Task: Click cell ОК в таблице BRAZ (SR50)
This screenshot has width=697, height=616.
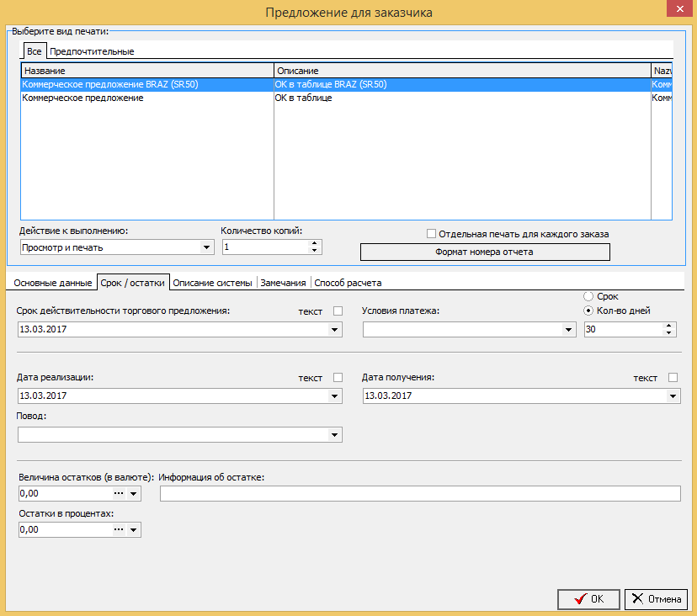Action: pos(462,84)
